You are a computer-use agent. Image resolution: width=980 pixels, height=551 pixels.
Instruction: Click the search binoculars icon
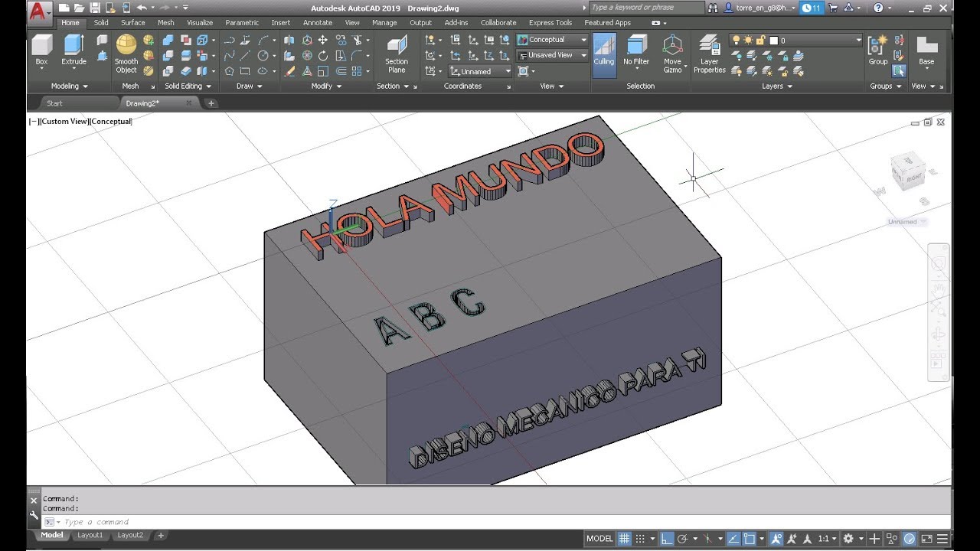pos(713,8)
